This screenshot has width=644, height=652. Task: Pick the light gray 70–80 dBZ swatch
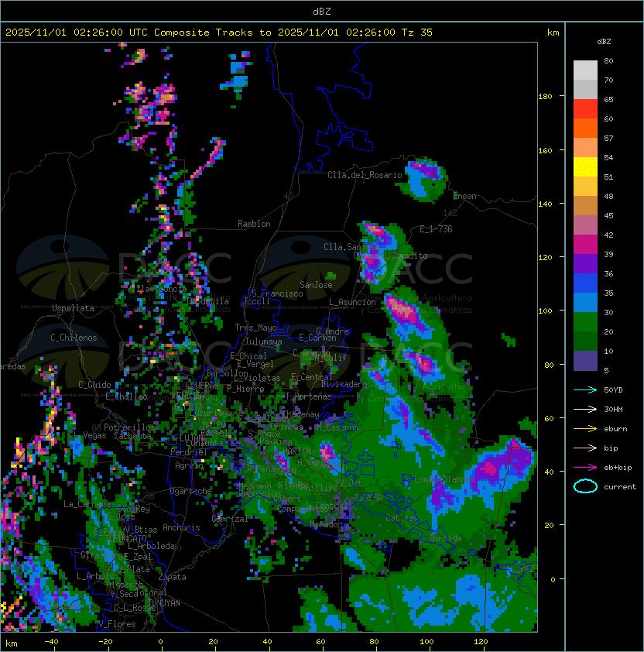click(585, 70)
